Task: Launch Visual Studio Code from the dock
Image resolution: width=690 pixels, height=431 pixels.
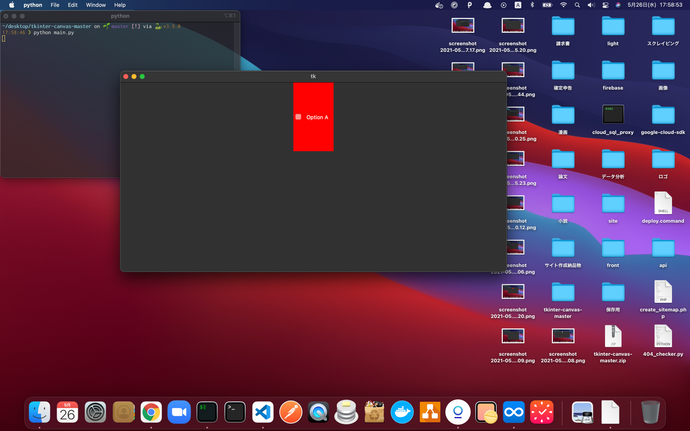Action: click(263, 413)
